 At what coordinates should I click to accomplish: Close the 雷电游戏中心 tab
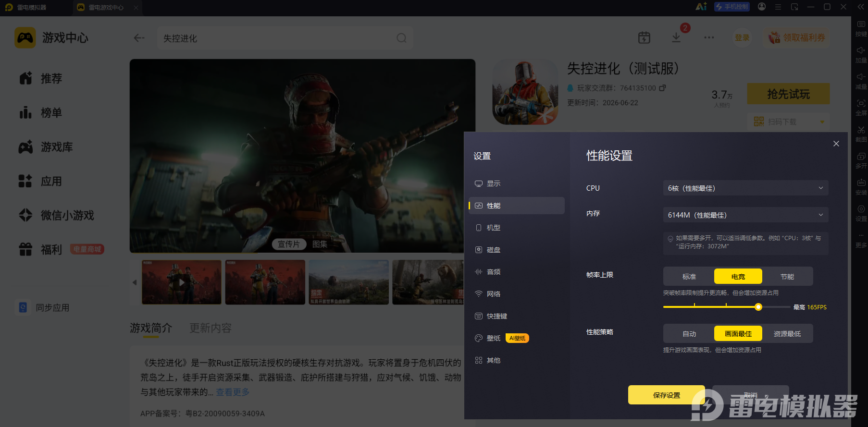pos(136,7)
